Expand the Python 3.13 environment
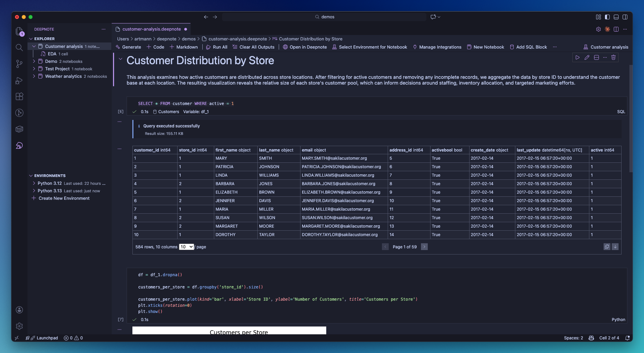 pyautogui.click(x=34, y=191)
